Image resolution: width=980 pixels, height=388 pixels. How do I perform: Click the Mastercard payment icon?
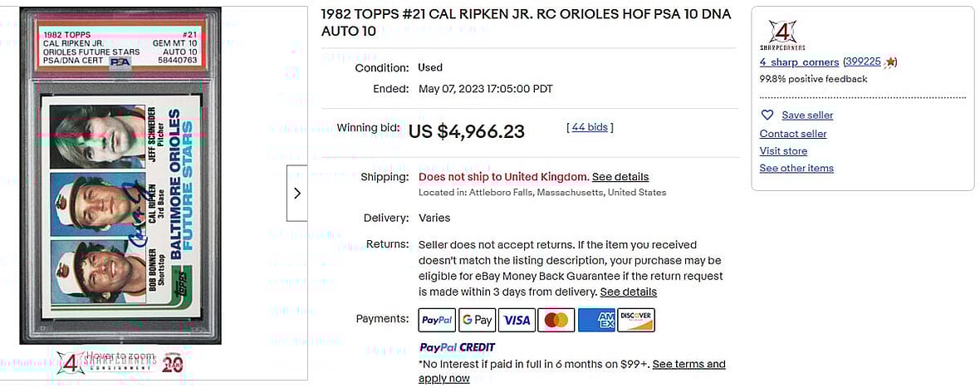(556, 320)
